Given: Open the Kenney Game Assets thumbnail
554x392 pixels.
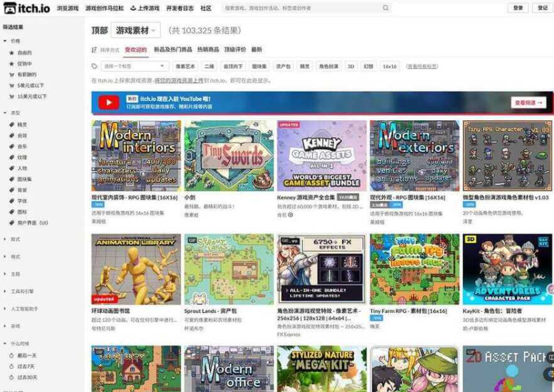Looking at the screenshot, I should coord(322,156).
